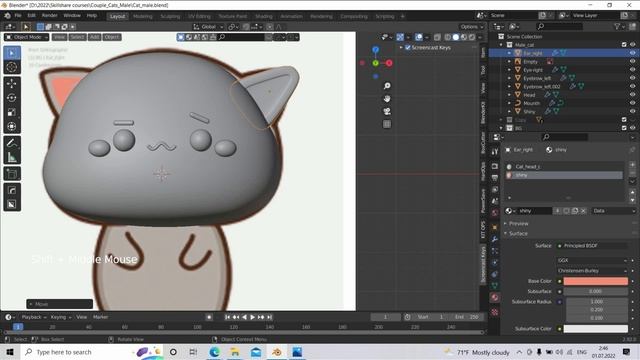Open the outliner filter funnel
Image resolution: width=640 pixels, height=360 pixels.
pyautogui.click(x=618, y=26)
